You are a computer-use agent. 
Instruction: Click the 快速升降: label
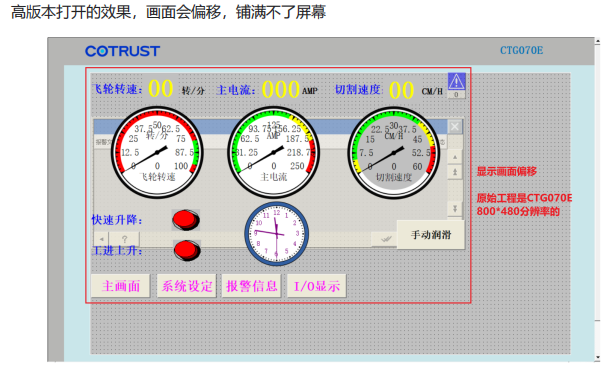pos(117,220)
